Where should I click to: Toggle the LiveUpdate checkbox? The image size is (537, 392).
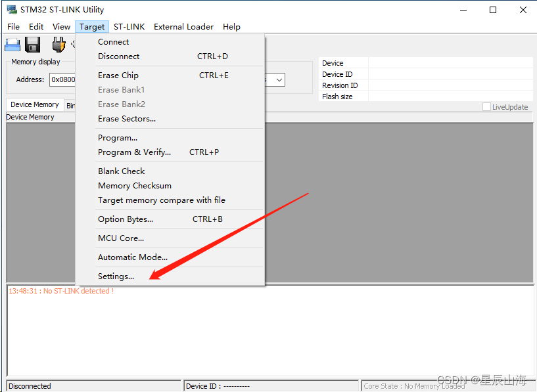(486, 107)
